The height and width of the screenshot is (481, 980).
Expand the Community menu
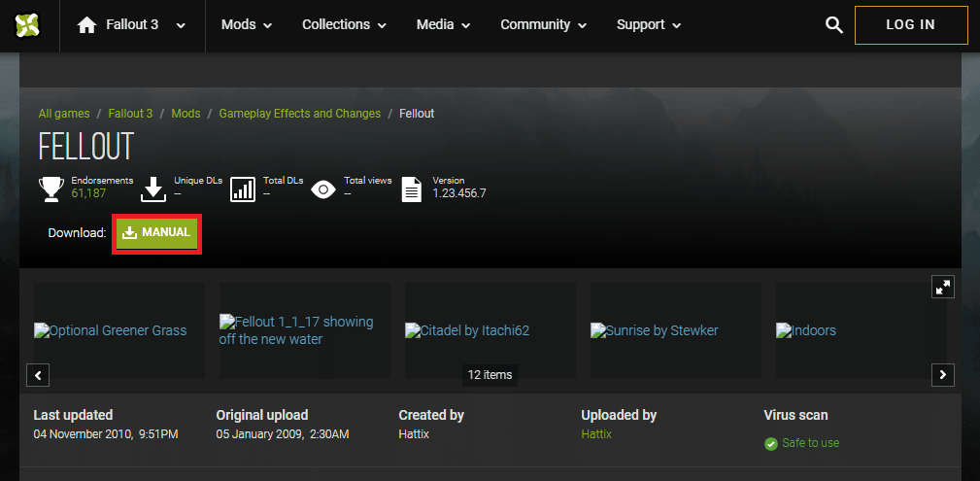coord(544,25)
